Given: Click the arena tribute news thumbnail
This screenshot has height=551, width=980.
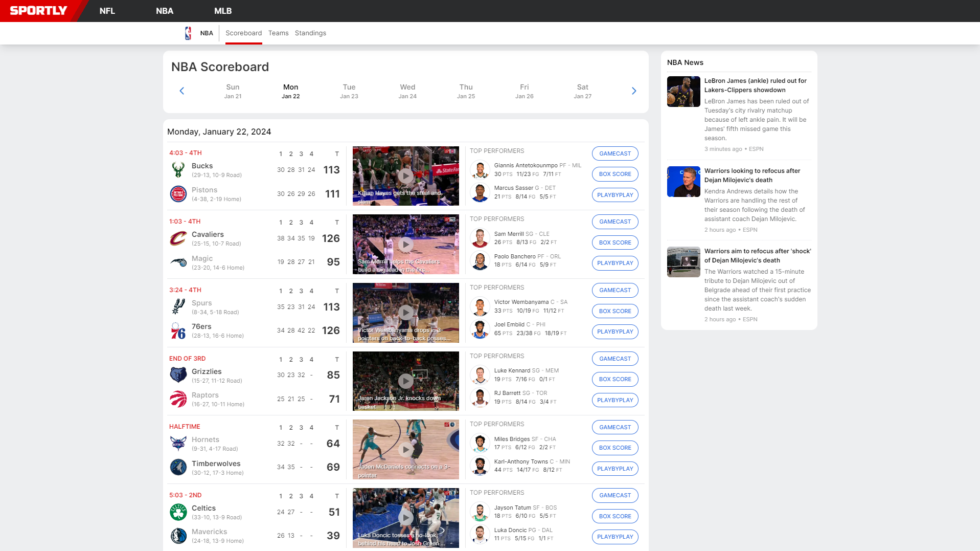Looking at the screenshot, I should point(683,262).
